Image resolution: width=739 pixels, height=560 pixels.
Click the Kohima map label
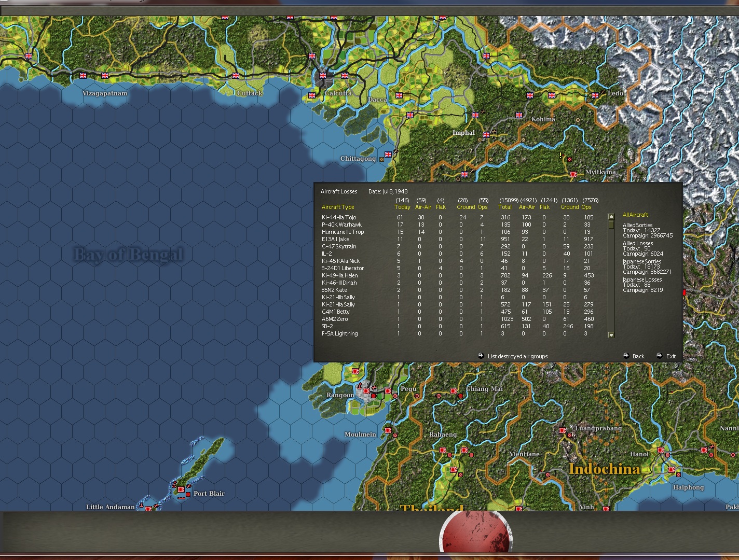(x=543, y=119)
